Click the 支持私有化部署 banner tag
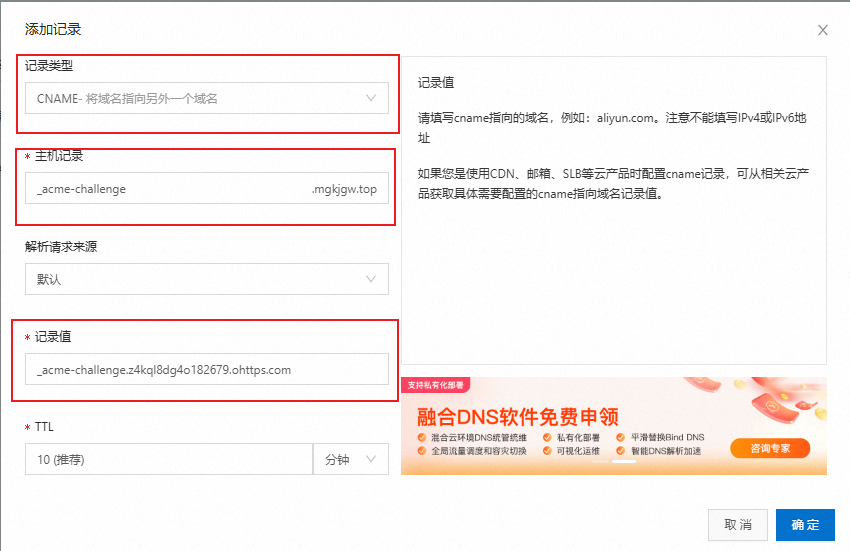This screenshot has height=551, width=850. tap(435, 384)
